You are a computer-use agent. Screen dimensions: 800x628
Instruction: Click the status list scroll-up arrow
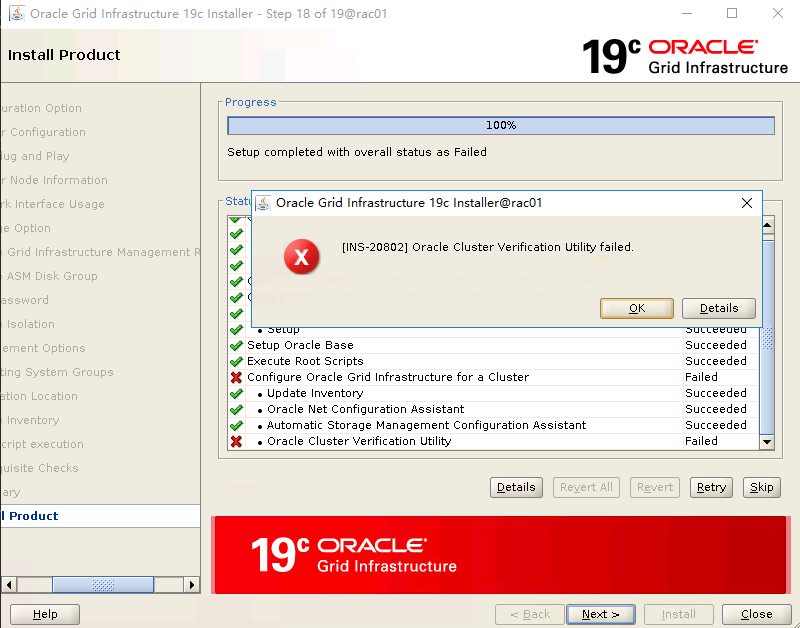(x=767, y=225)
